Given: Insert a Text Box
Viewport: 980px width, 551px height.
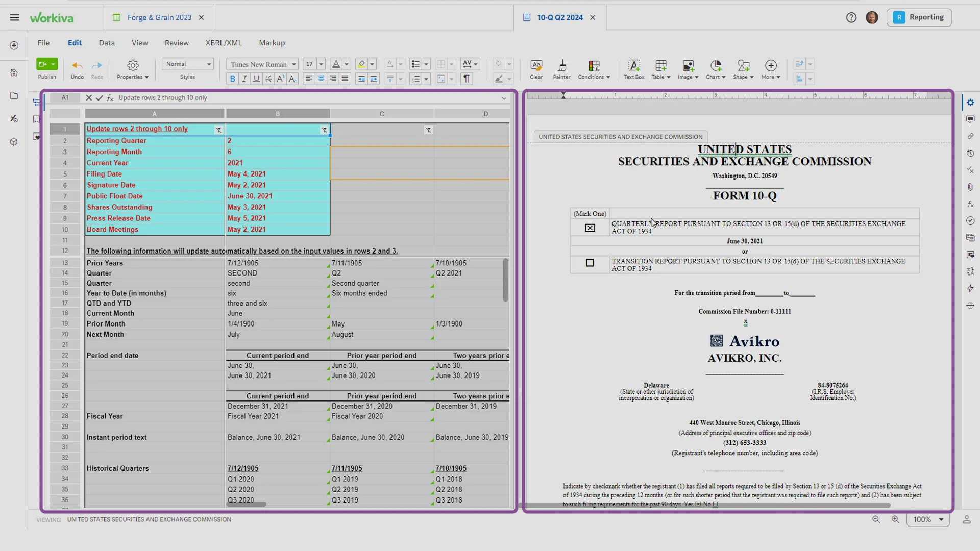Looking at the screenshot, I should 633,66.
